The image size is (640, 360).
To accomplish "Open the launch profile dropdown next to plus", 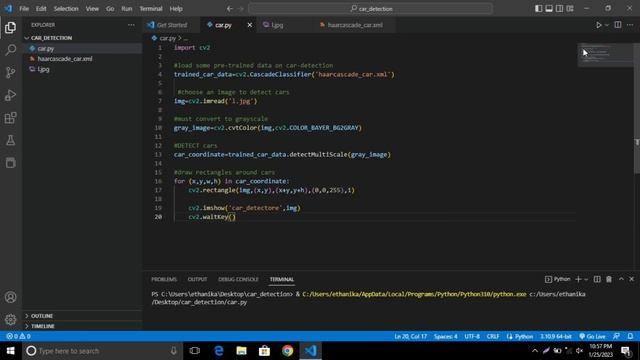I will coord(586,280).
